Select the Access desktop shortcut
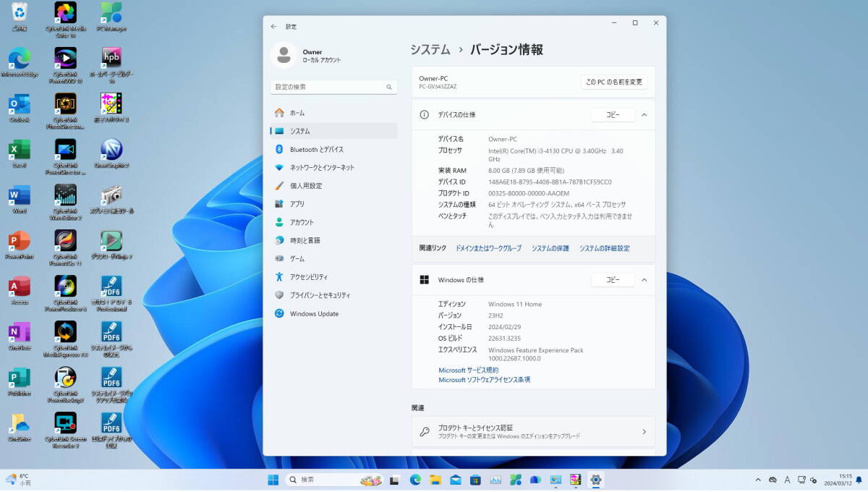868x492 pixels. [x=20, y=289]
